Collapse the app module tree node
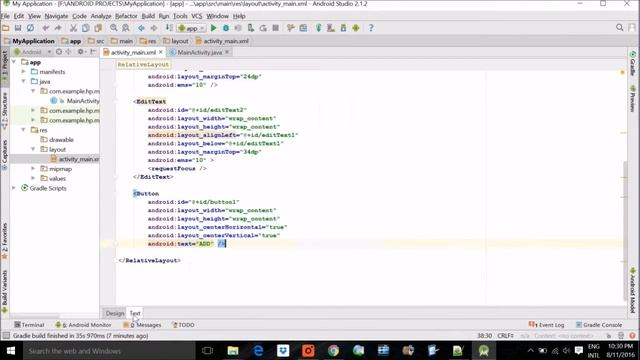640x360 pixels. [x=14, y=62]
